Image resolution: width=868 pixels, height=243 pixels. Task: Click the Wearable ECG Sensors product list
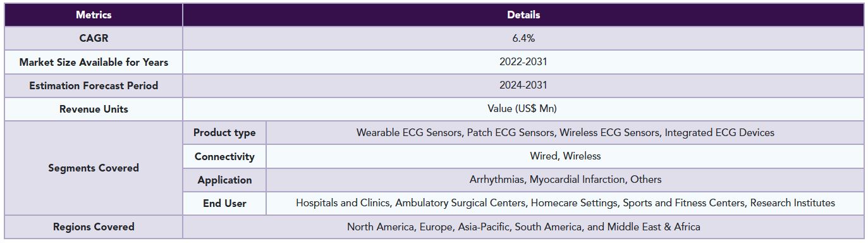click(x=565, y=132)
